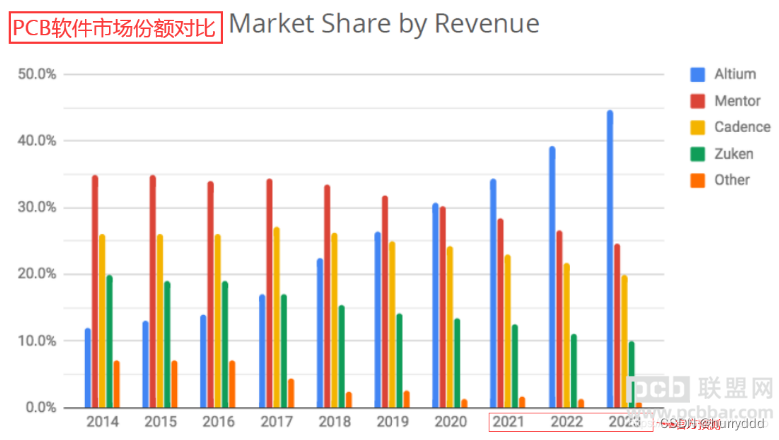Click the green Zuken legend swatch

tap(696, 154)
